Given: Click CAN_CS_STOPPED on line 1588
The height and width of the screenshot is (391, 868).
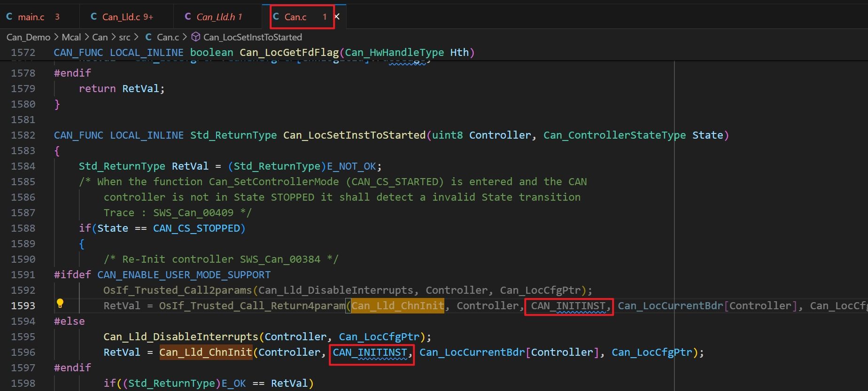Looking at the screenshot, I should click(x=196, y=228).
